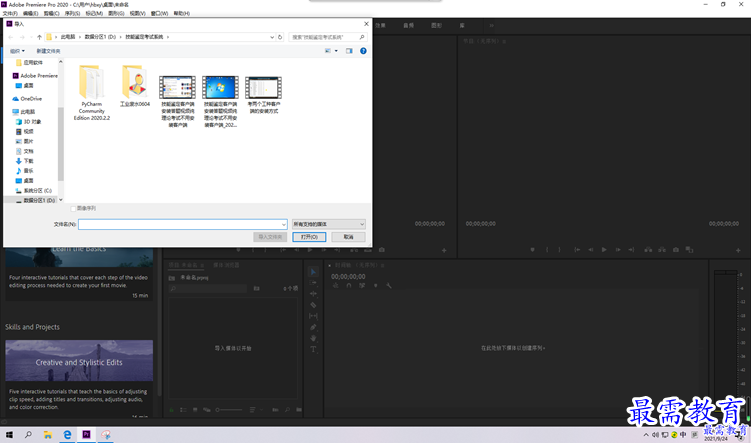Click the help icon in the import dialog

click(x=363, y=51)
